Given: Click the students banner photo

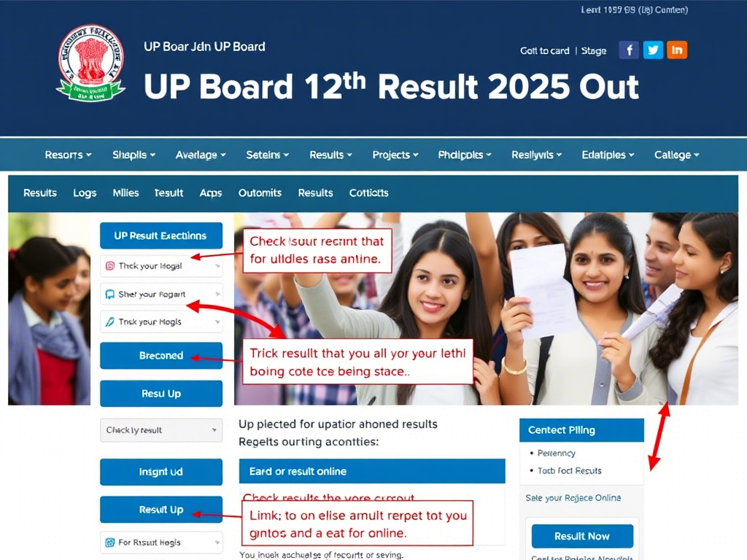Looking at the screenshot, I should (486, 308).
